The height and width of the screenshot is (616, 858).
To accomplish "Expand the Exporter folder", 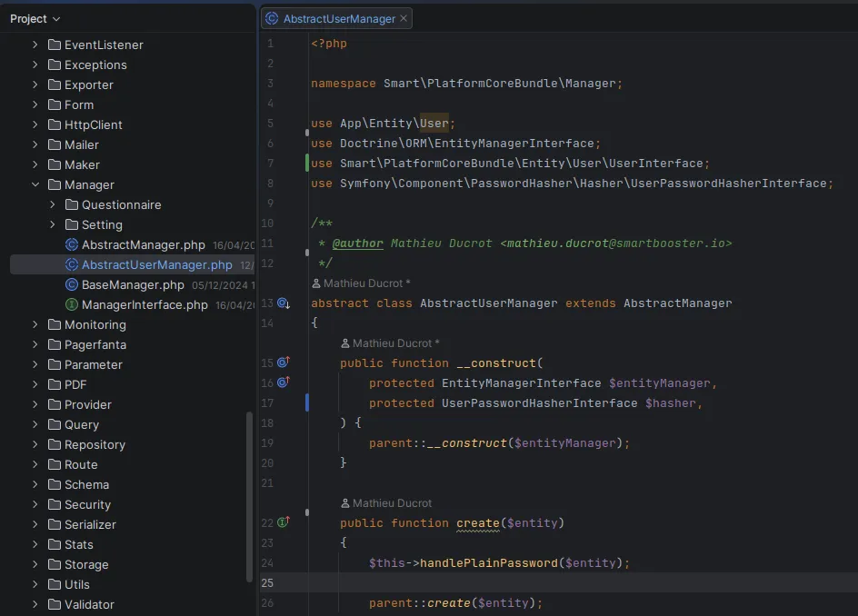I will [x=35, y=84].
